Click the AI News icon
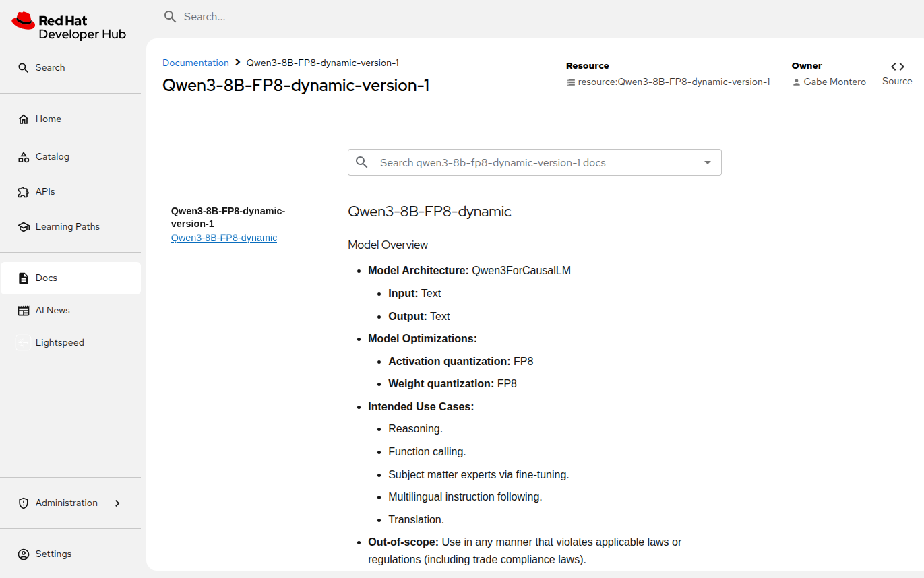Screen dimensions: 924x578 [24, 311]
